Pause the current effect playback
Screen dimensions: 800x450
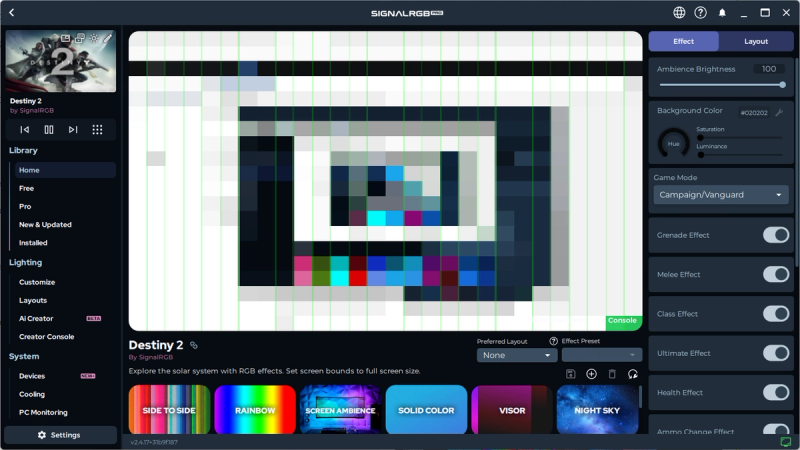click(x=48, y=129)
